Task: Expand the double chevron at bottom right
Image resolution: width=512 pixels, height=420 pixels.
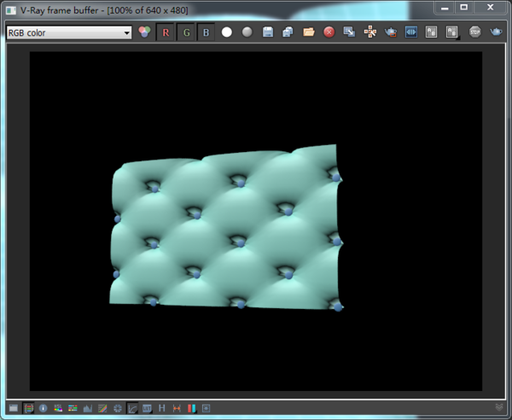Action: 499,407
